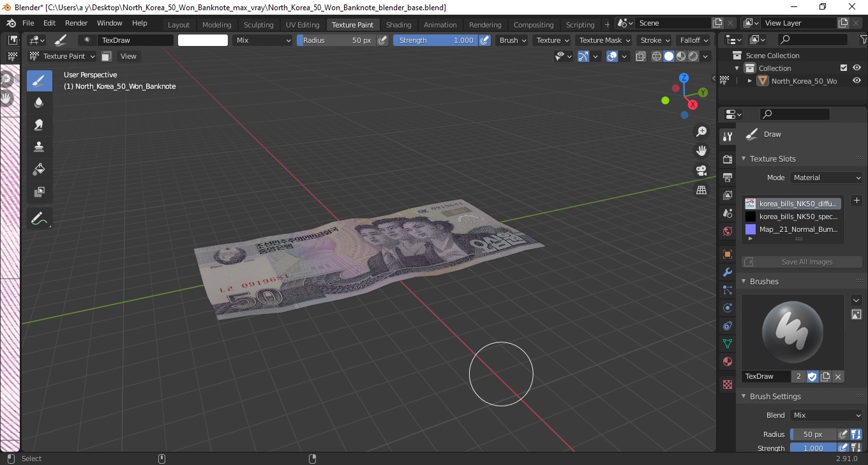The image size is (868, 465).
Task: Toggle X-ray display mode
Action: click(x=641, y=56)
